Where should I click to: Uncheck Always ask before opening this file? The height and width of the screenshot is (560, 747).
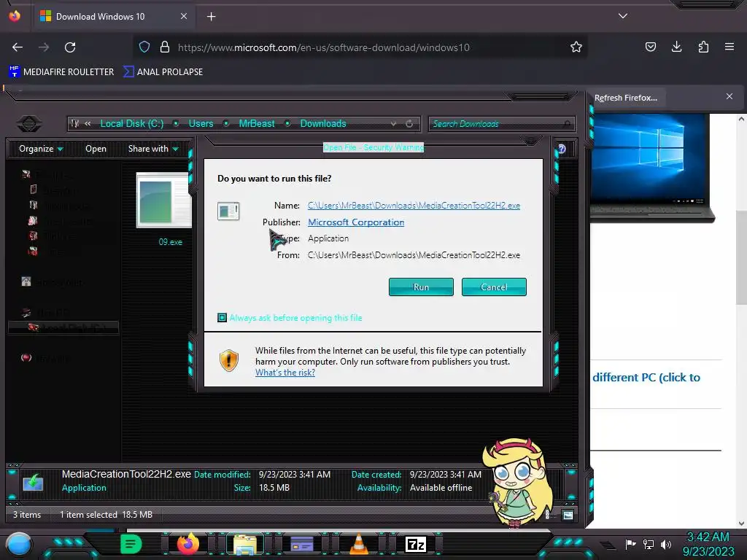[222, 318]
